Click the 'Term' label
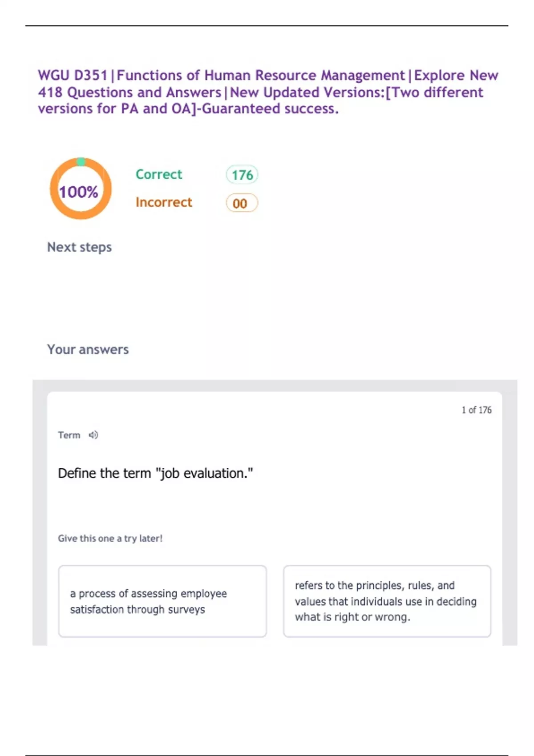 coord(69,435)
